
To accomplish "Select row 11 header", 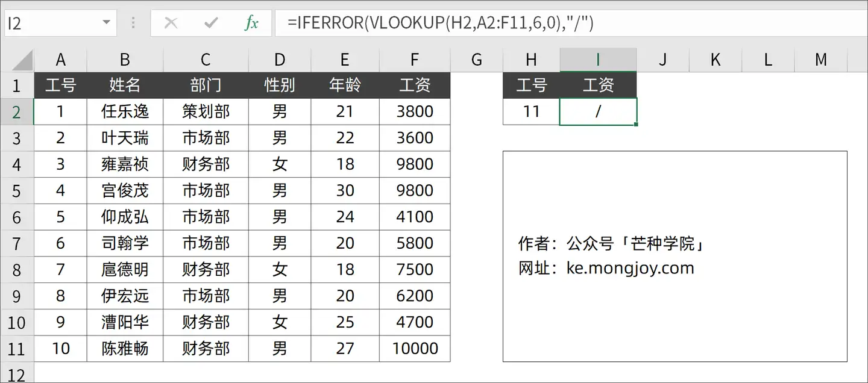I will pos(16,349).
